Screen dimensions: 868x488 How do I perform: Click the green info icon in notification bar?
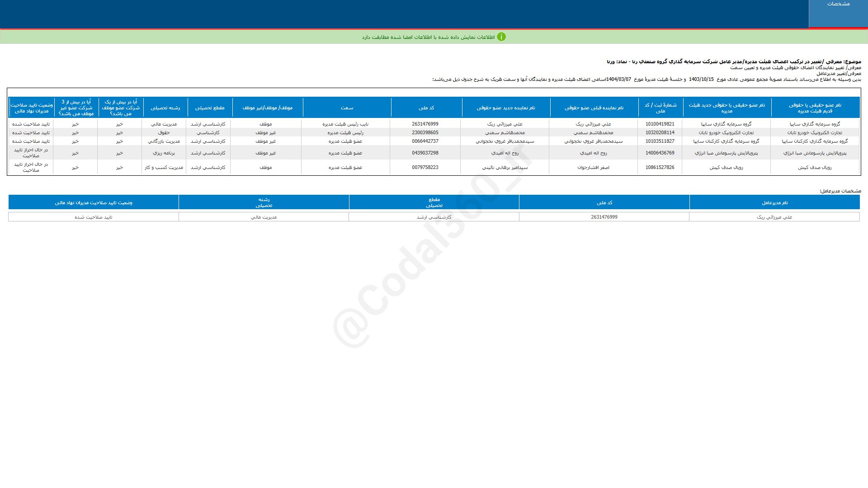point(501,37)
